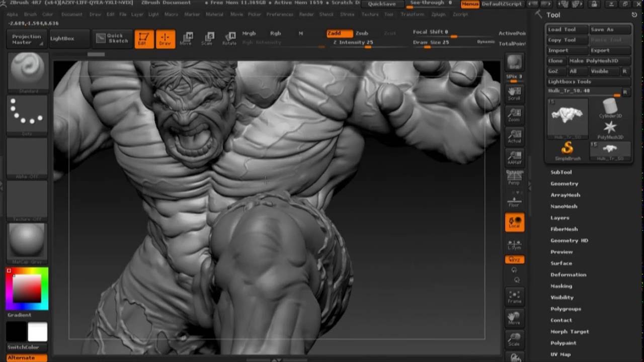The width and height of the screenshot is (644, 362).
Task: Click the Make PolyMesh3D button
Action: coord(599,61)
